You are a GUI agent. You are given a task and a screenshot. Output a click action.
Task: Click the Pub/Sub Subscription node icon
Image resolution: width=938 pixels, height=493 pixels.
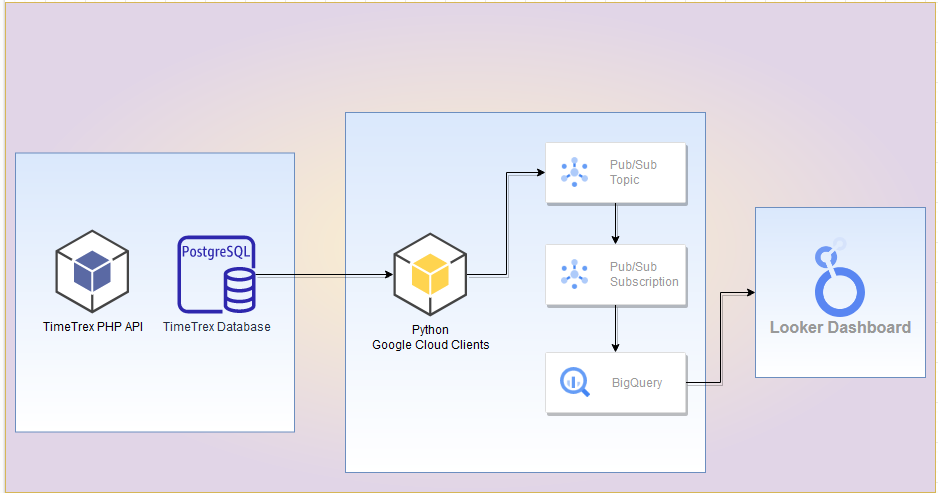pos(575,274)
